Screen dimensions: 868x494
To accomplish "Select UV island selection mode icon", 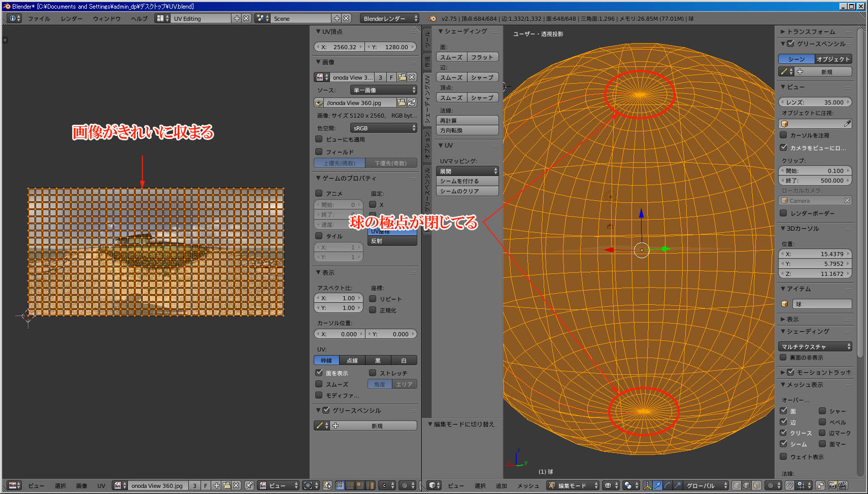I will coord(370,485).
